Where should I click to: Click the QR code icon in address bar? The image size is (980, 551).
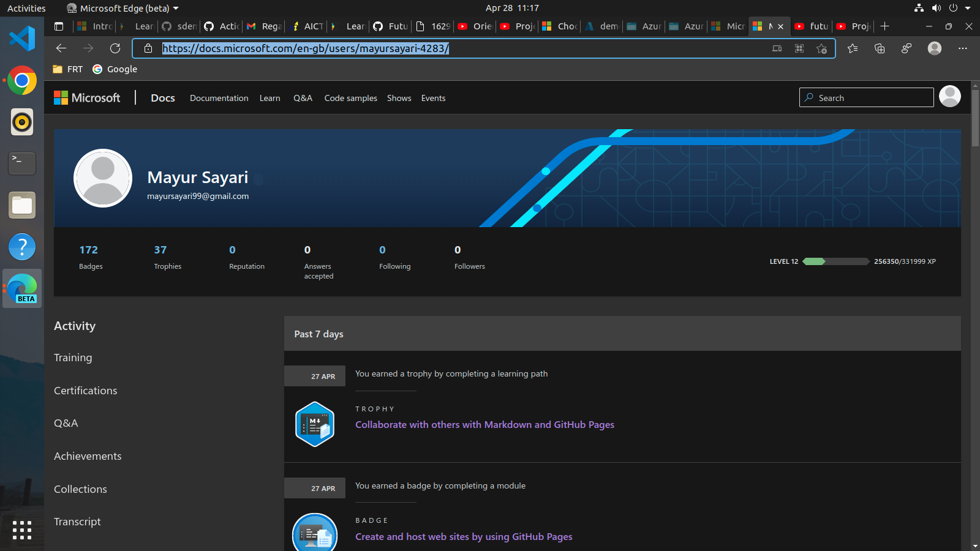pyautogui.click(x=799, y=48)
